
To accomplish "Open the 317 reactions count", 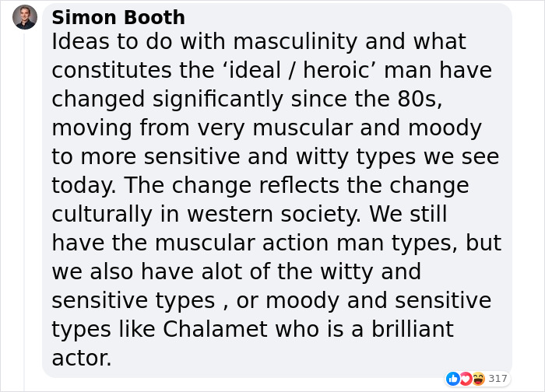I will (498, 378).
